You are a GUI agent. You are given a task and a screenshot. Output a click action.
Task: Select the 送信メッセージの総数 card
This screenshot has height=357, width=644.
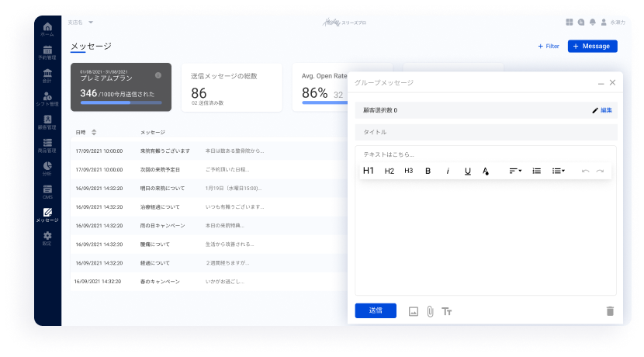pyautogui.click(x=232, y=87)
